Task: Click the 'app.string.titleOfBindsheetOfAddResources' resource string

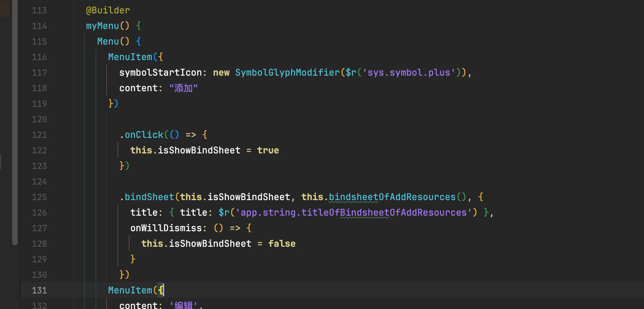Action: click(354, 213)
